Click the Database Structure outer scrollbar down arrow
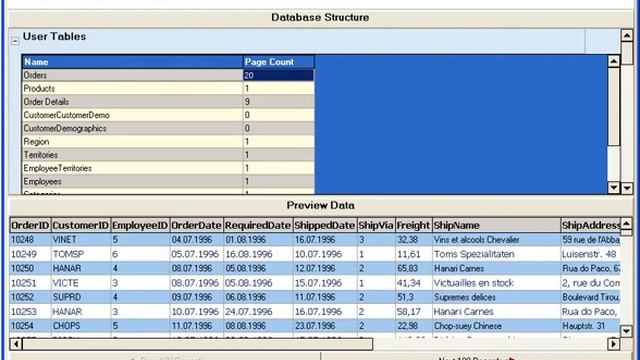 tap(627, 188)
